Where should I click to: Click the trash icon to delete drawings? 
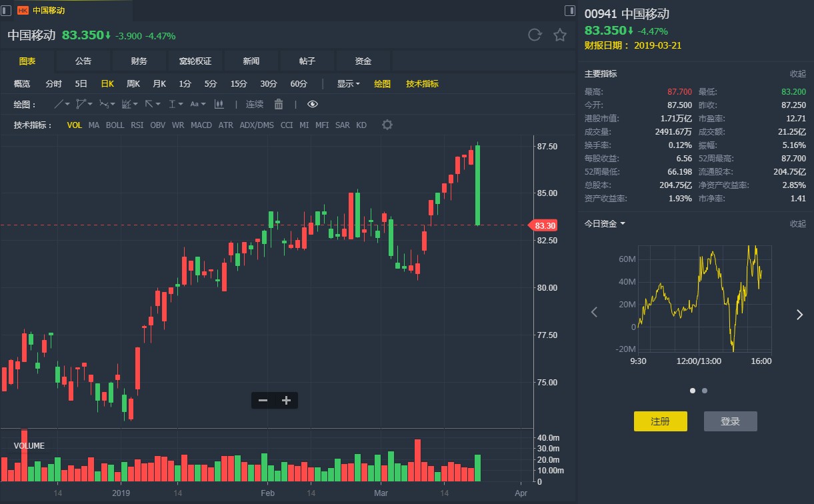[x=277, y=104]
